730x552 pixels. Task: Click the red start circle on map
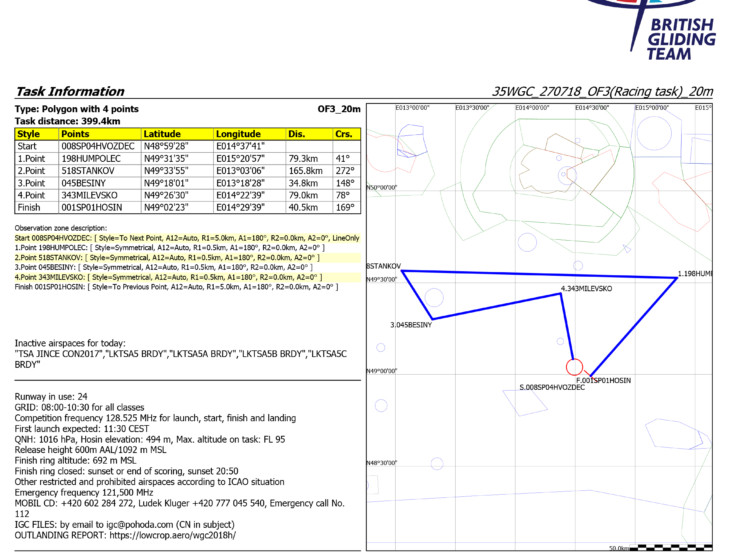(x=574, y=366)
